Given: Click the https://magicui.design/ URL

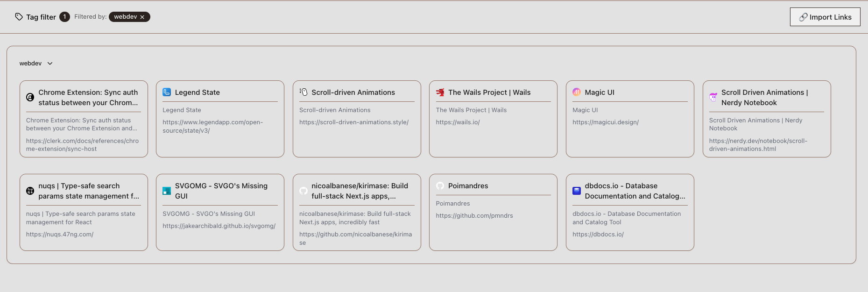Looking at the screenshot, I should (x=606, y=122).
